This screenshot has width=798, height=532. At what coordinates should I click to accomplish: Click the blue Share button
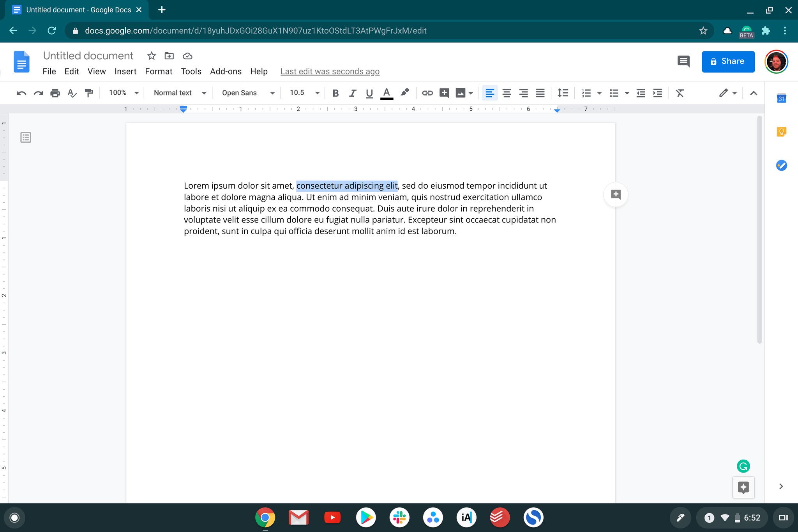pos(728,61)
